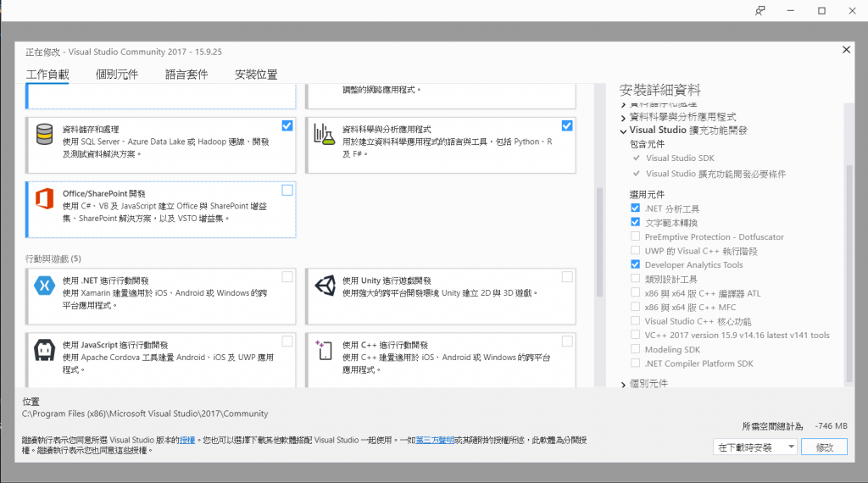Check the 使用 C++ 進行行動開發 workload

tap(567, 341)
